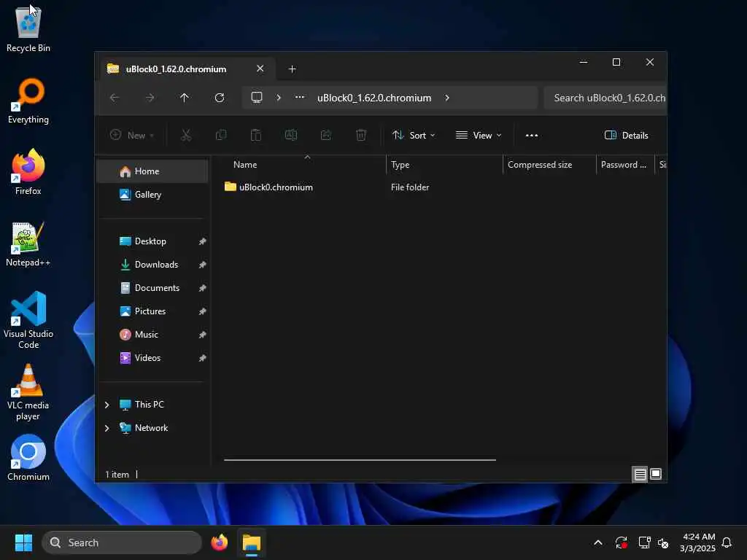Add a new File Explorer tab
Image resolution: width=747 pixels, height=560 pixels.
(x=292, y=69)
